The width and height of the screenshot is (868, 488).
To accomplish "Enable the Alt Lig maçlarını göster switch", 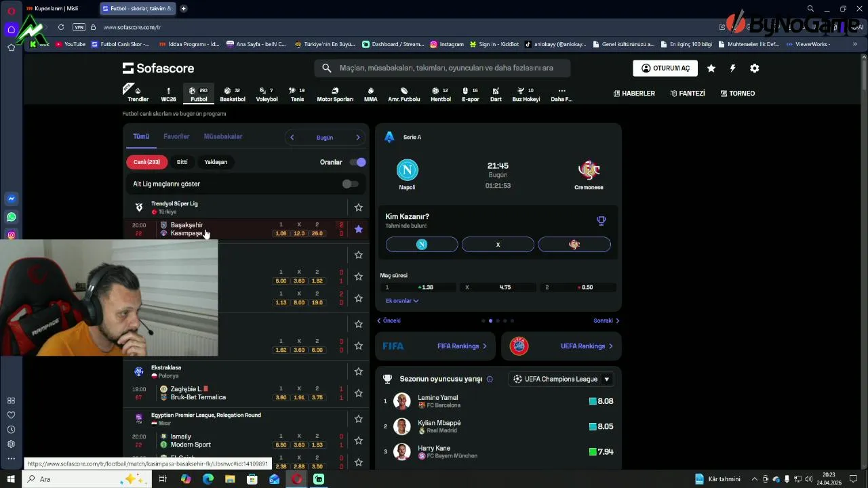I will (x=350, y=184).
